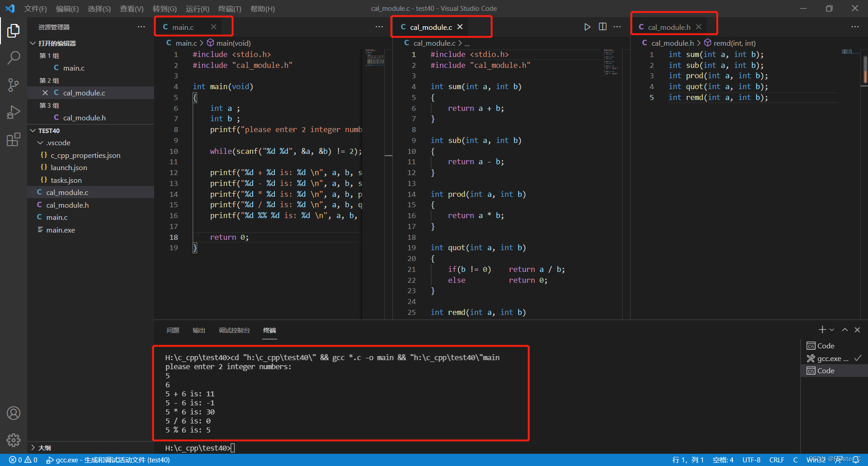This screenshot has height=466, width=868.
Task: Open Explorer panel more actions menu
Action: click(142, 27)
